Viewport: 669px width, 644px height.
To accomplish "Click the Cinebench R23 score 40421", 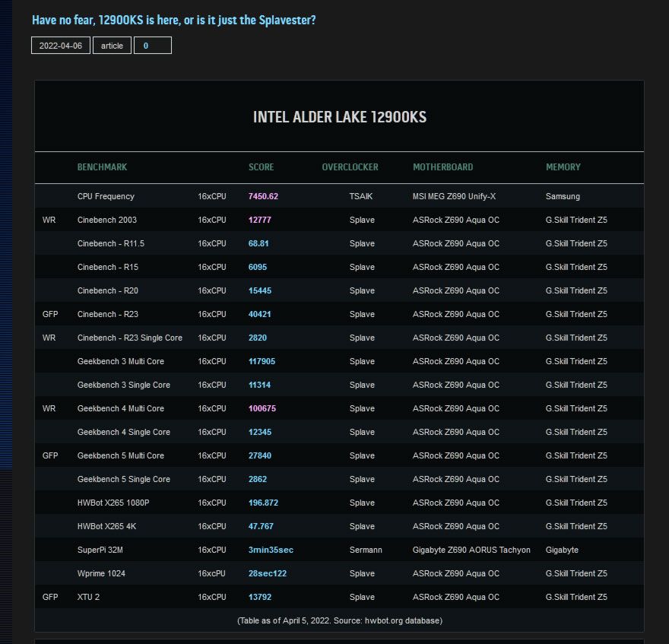I will click(259, 314).
